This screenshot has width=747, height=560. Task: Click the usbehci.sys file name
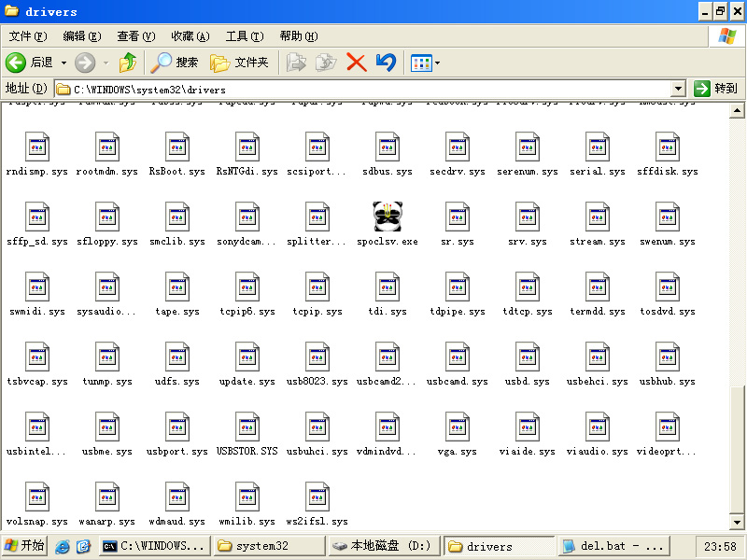(598, 382)
